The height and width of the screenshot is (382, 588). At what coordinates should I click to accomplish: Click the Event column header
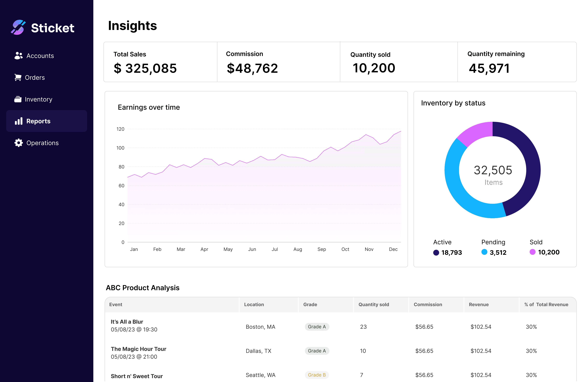pos(116,304)
